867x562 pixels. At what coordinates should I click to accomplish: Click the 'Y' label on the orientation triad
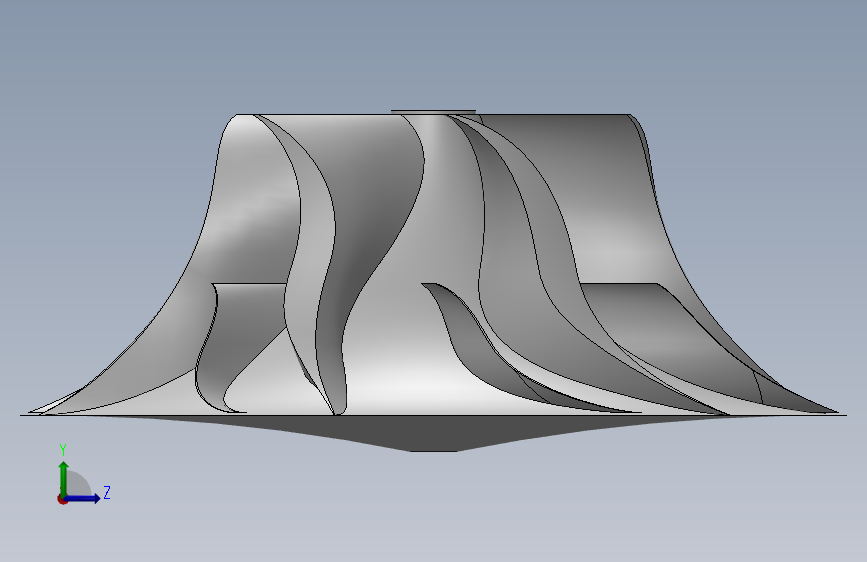tap(63, 450)
